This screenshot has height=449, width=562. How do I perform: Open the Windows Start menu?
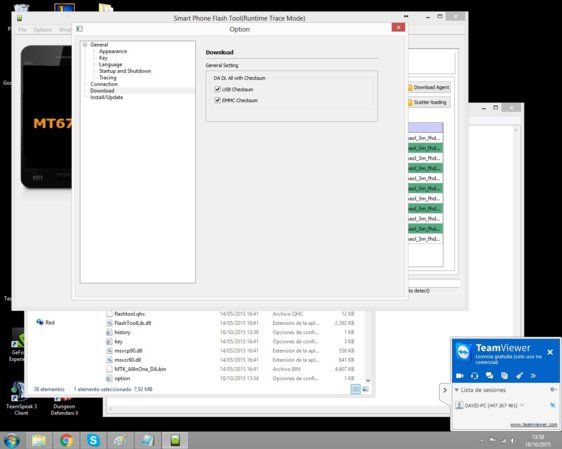tap(11, 440)
